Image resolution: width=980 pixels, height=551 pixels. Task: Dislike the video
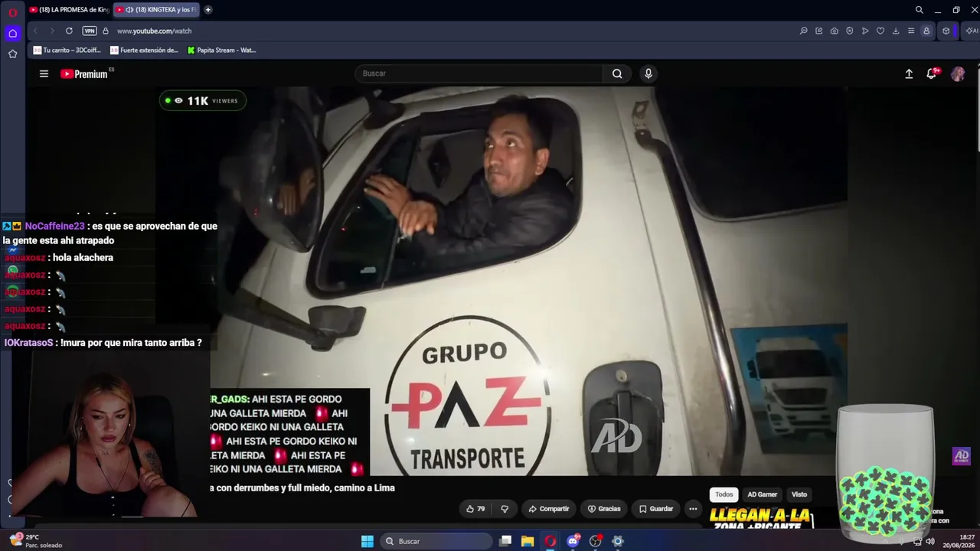pos(505,509)
